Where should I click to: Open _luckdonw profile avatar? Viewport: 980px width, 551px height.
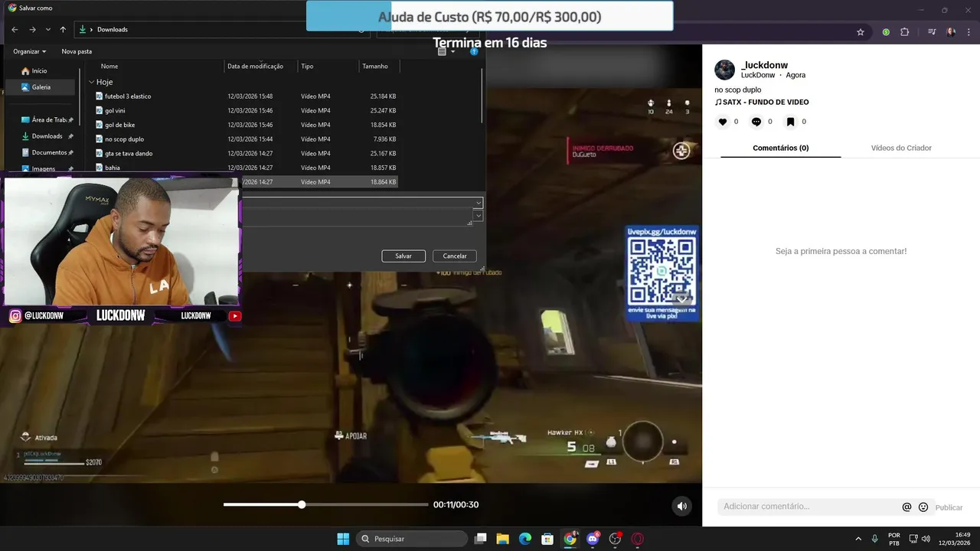724,70
